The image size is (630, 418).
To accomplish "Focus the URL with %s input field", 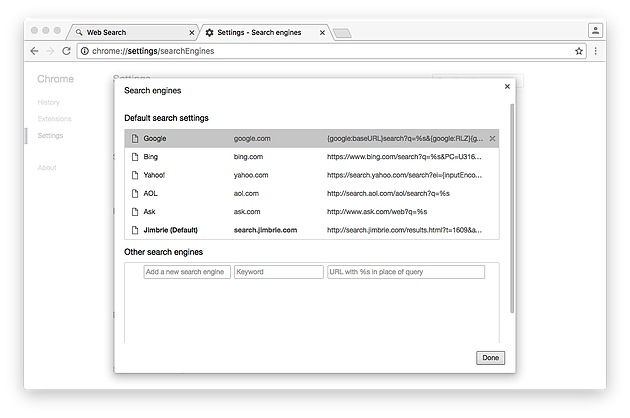I will (x=406, y=272).
